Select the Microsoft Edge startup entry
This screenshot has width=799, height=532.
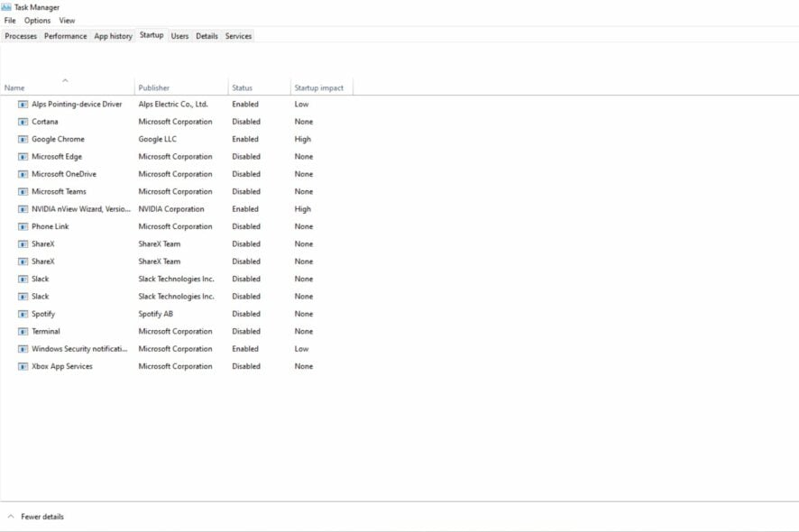point(57,157)
